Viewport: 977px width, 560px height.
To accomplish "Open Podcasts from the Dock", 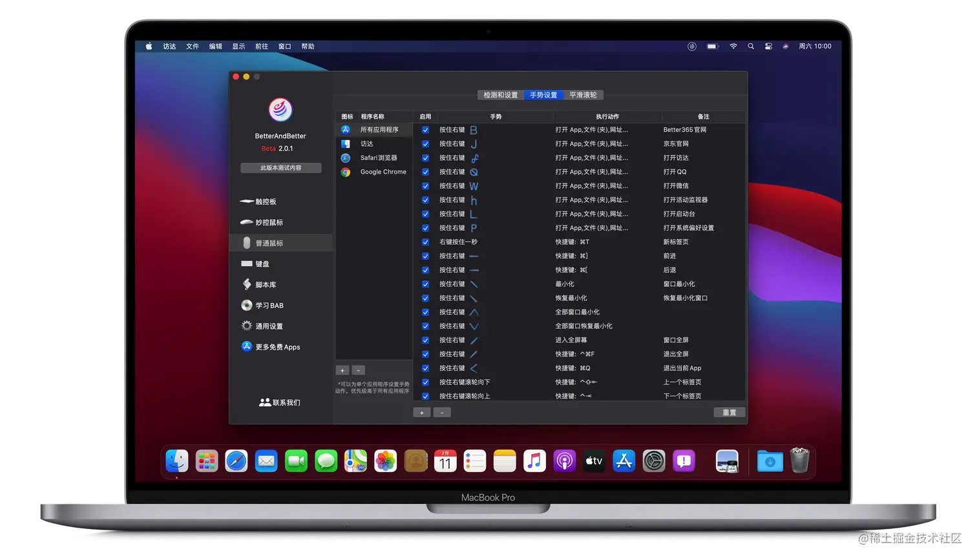I will 564,461.
